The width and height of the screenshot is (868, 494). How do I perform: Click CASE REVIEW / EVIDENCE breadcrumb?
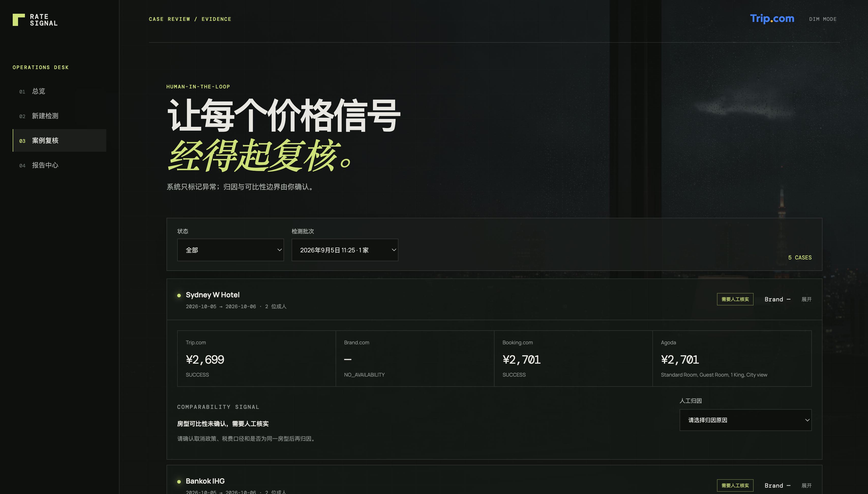pos(190,19)
